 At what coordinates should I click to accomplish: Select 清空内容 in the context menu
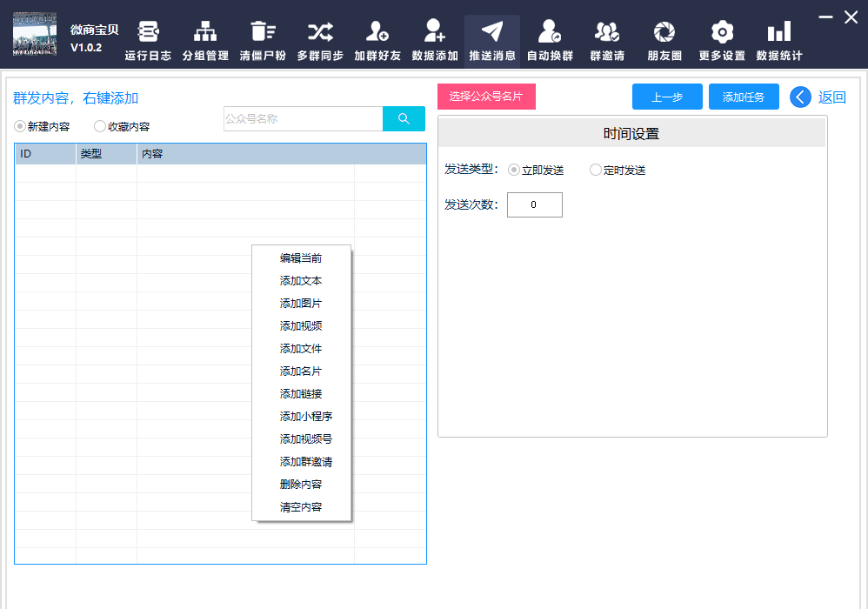pyautogui.click(x=301, y=507)
